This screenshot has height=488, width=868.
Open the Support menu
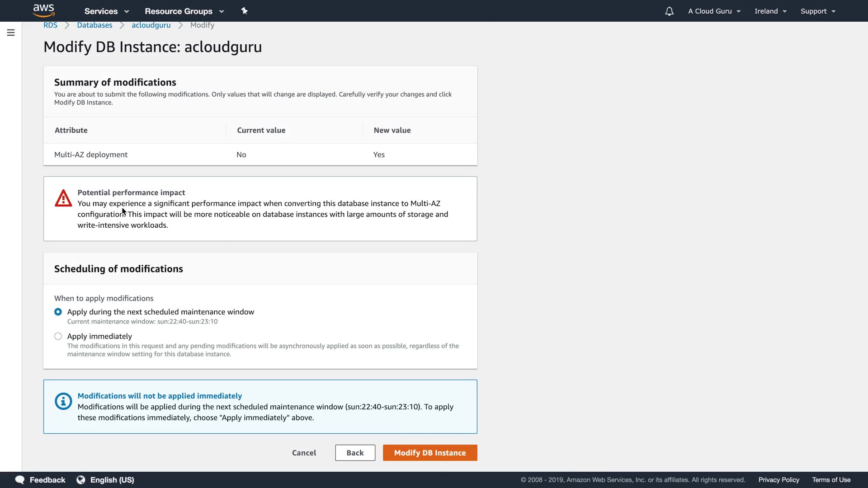(818, 11)
